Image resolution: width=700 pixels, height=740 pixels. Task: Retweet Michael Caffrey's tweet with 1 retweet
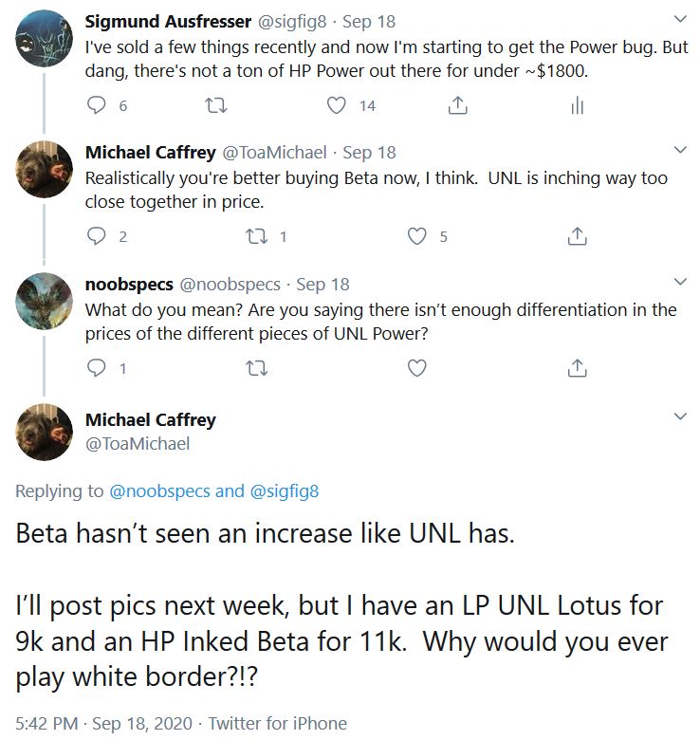256,237
